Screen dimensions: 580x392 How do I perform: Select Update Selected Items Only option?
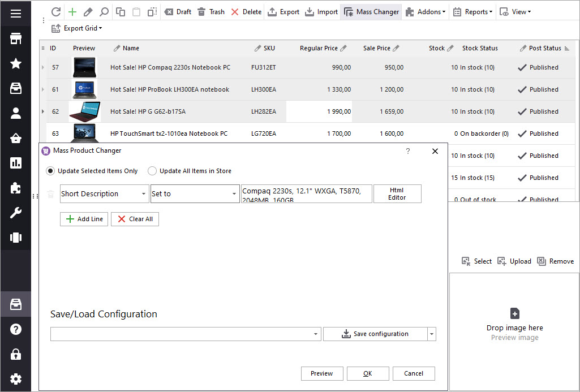click(51, 171)
